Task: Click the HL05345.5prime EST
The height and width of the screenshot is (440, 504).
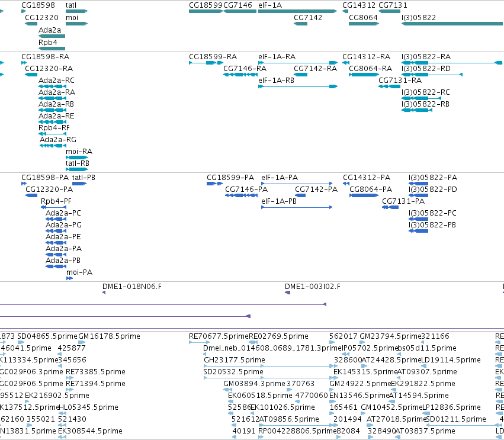Action: [x=62, y=413]
